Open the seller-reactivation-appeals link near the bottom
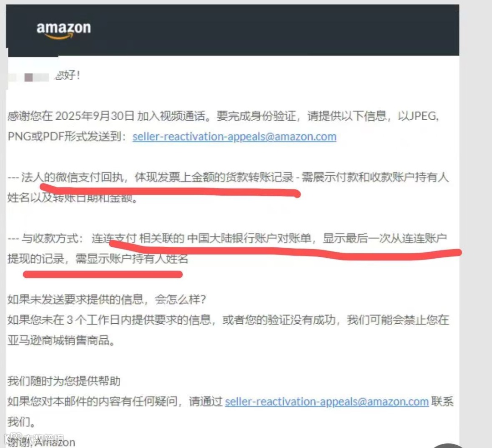The width and height of the screenshot is (492, 448). tap(327, 402)
